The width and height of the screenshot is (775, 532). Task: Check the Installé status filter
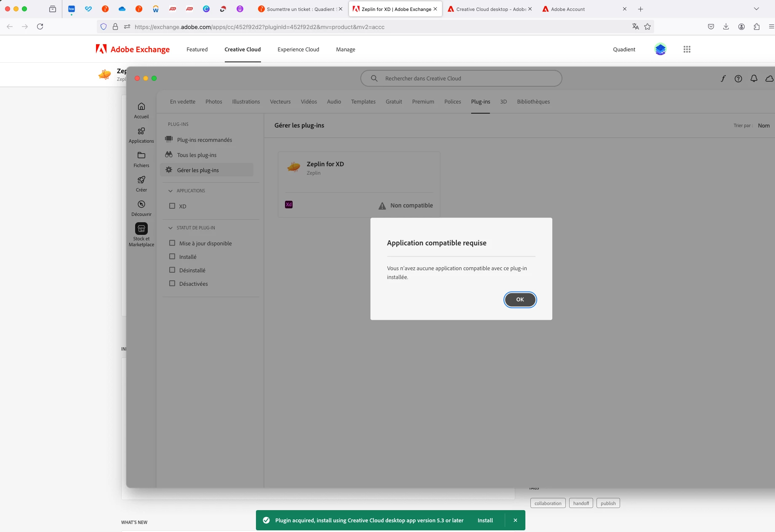172,256
